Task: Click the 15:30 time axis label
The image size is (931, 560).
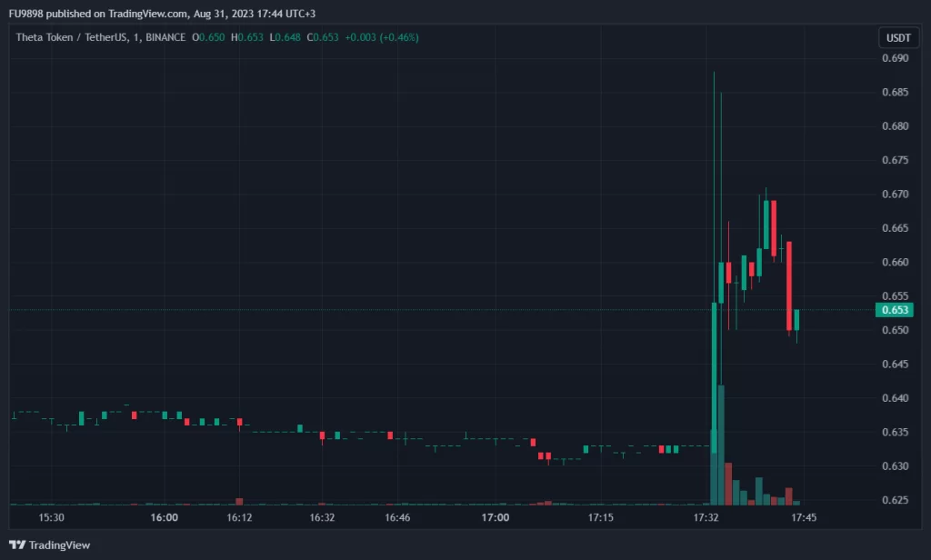Action: click(51, 517)
